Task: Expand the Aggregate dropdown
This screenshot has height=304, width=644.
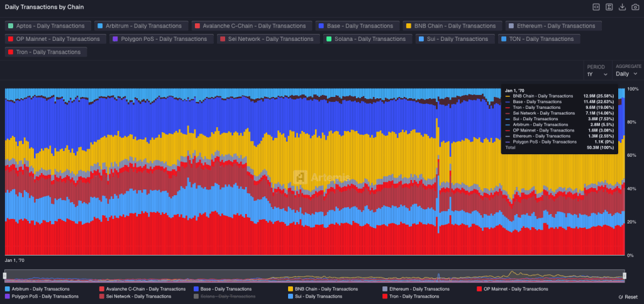Action: [x=626, y=74]
